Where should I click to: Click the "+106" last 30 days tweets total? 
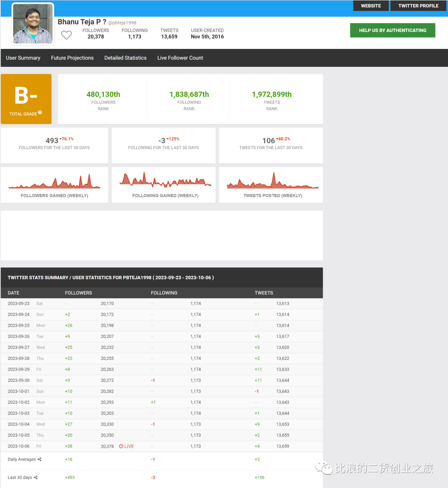[260, 477]
